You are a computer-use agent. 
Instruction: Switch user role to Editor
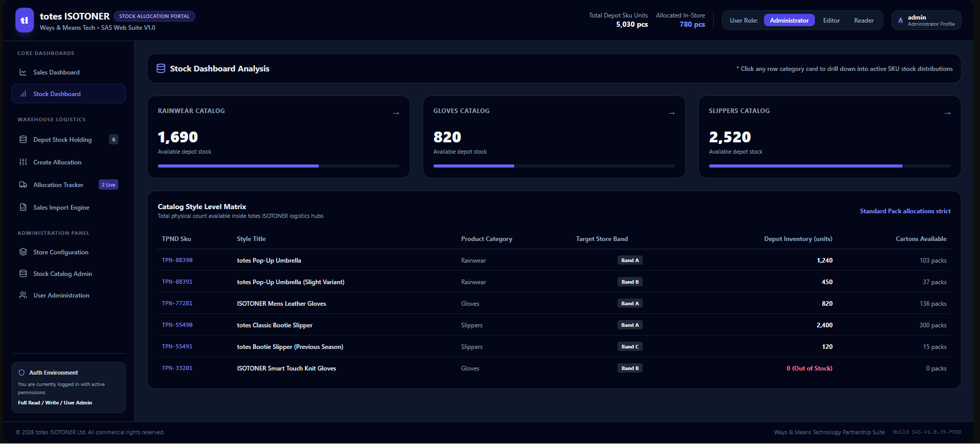click(x=831, y=21)
